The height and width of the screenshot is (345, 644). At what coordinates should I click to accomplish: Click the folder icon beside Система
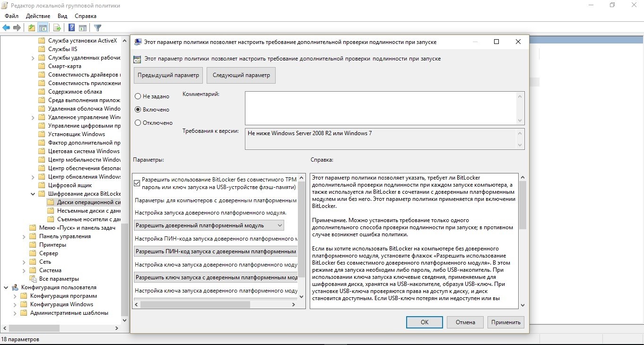tap(33, 270)
